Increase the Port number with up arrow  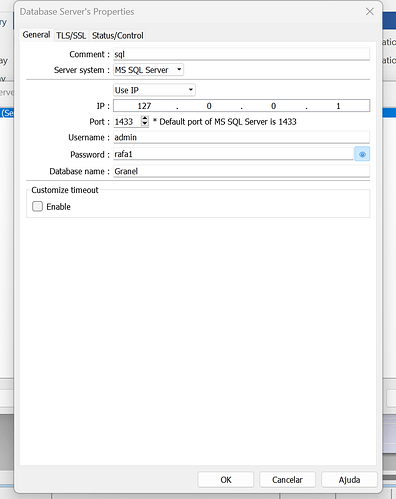click(145, 118)
